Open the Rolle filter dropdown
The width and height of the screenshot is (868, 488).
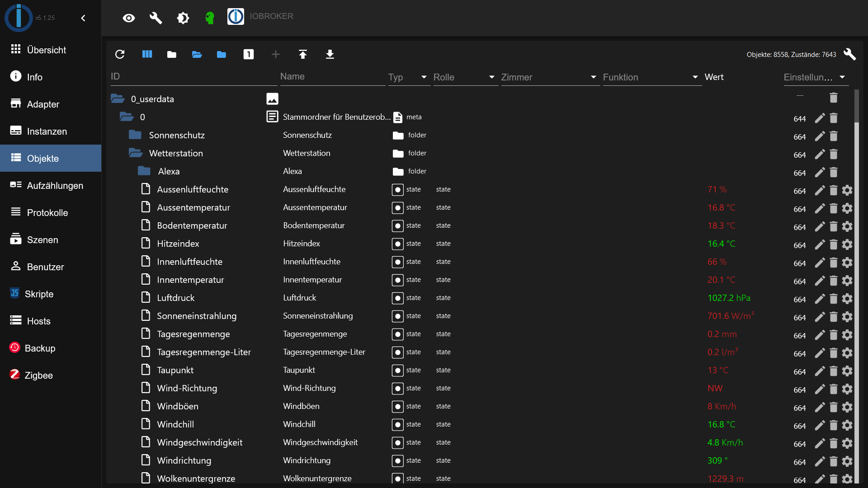[465, 77]
